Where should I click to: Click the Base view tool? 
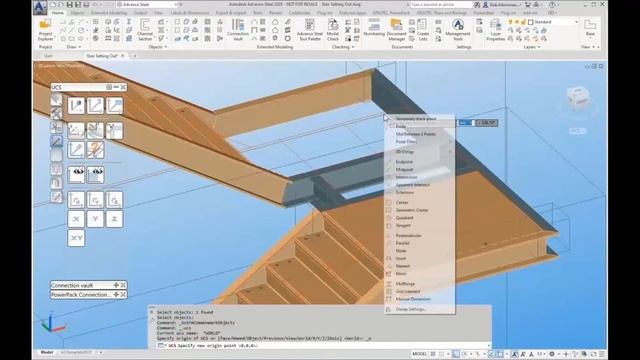pyautogui.click(x=590, y=28)
